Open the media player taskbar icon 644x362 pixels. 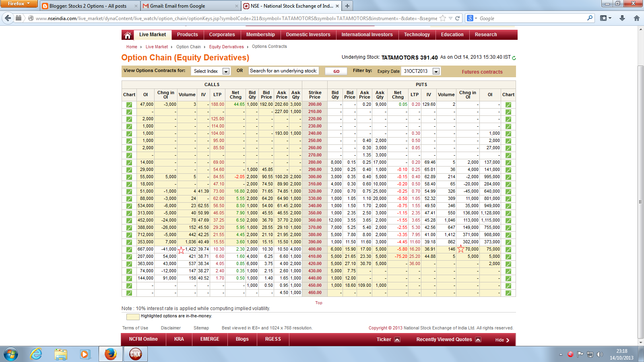85,354
